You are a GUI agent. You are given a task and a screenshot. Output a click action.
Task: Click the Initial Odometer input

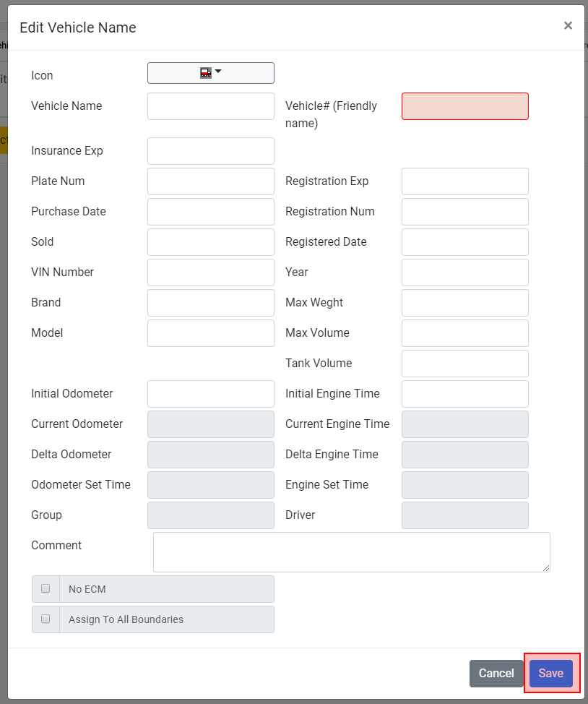pos(210,394)
